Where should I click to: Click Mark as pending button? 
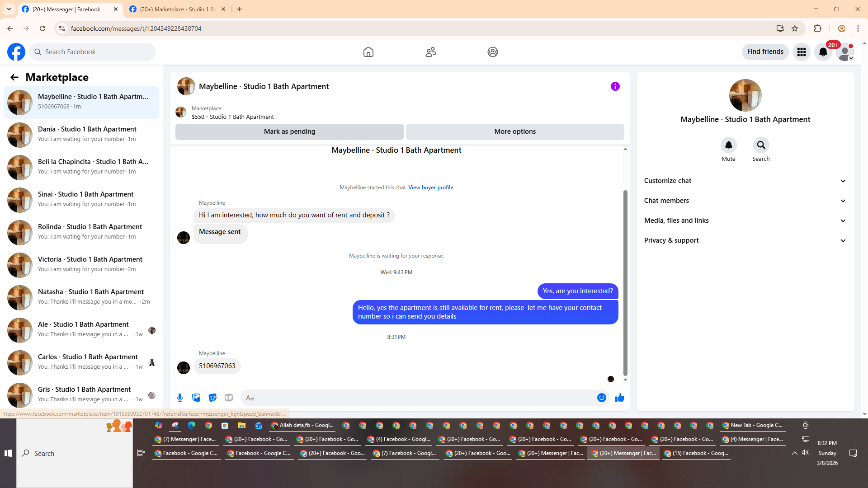[289, 131]
